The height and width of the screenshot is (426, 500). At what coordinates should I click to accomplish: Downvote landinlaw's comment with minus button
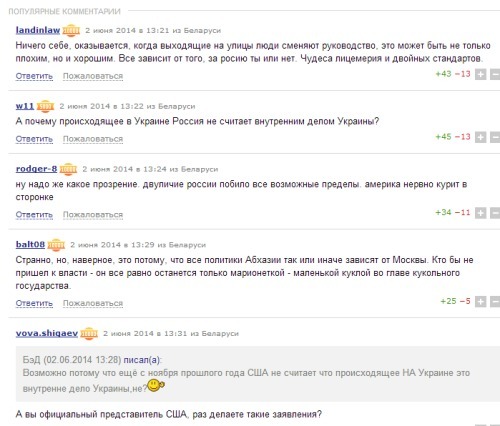495,74
